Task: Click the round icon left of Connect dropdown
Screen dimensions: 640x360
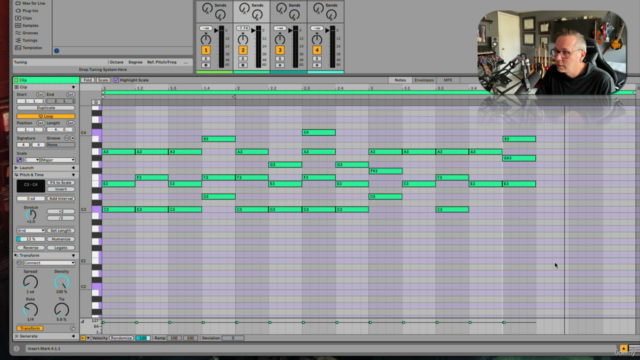Action: pos(19,263)
